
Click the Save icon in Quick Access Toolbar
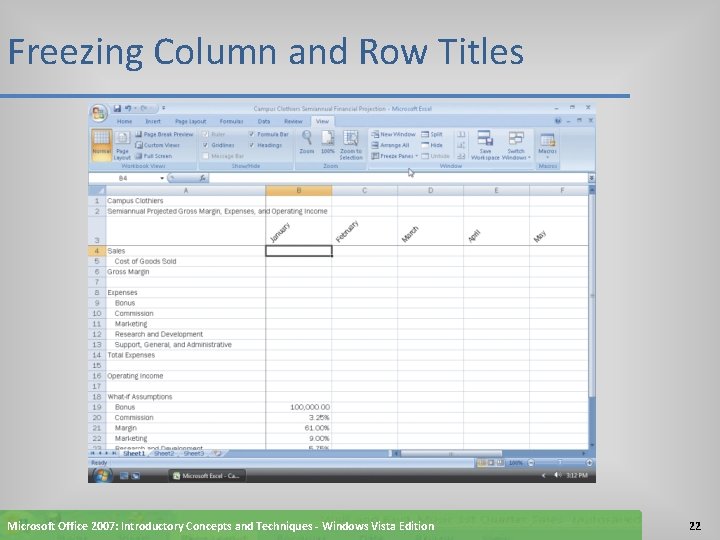[x=117, y=108]
